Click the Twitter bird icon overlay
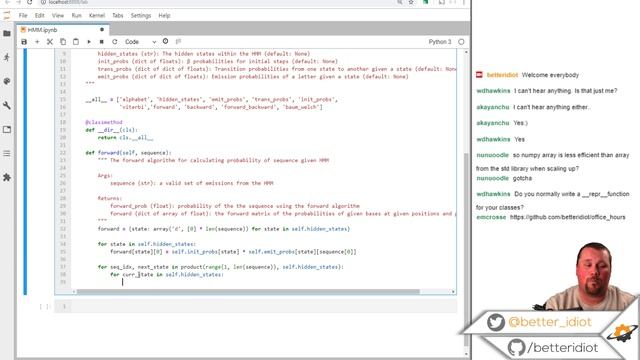640x360 pixels. pos(496,322)
